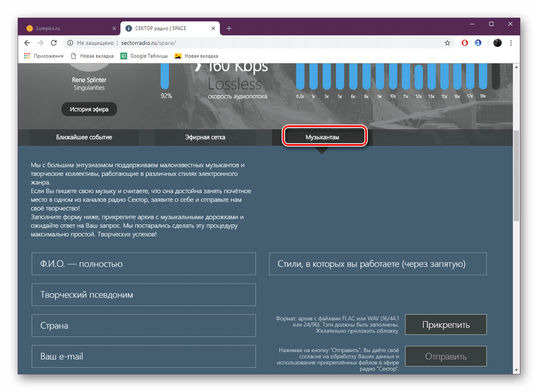538x392 pixels.
Task: Click Прикрепить to attach archive
Action: [x=446, y=325]
